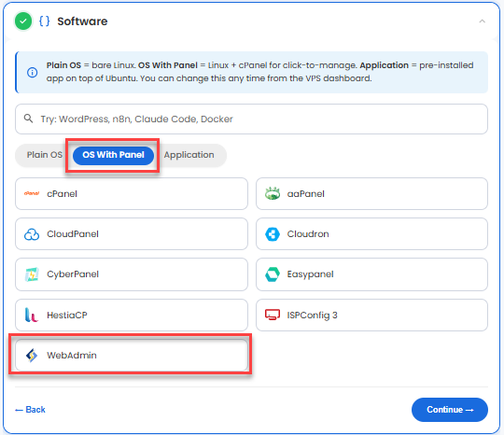Click the ISPConfig 3 monitor icon

click(x=273, y=315)
